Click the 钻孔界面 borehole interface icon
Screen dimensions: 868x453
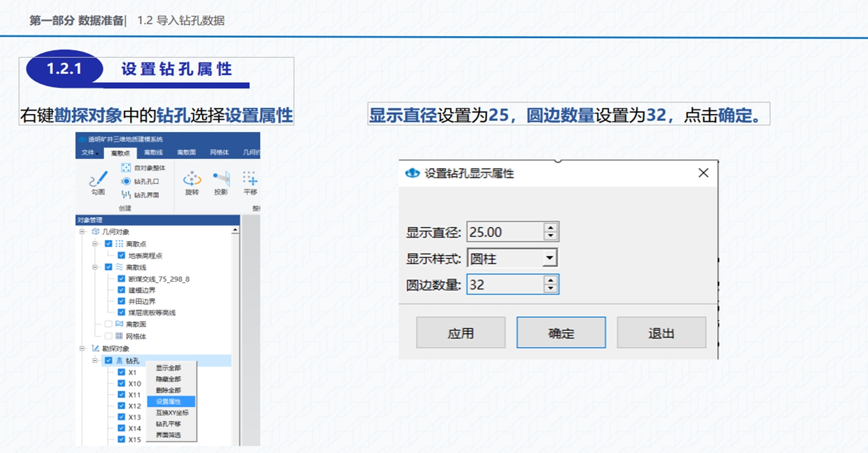pyautogui.click(x=126, y=195)
